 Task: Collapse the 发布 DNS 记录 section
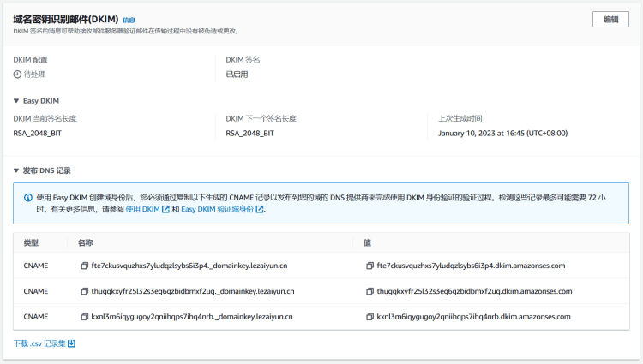16,170
